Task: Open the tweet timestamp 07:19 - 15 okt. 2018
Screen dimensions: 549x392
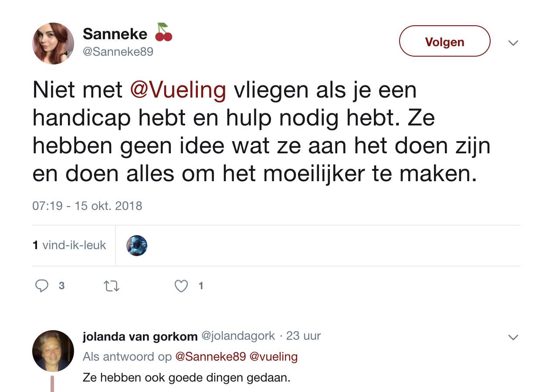Action: (87, 206)
